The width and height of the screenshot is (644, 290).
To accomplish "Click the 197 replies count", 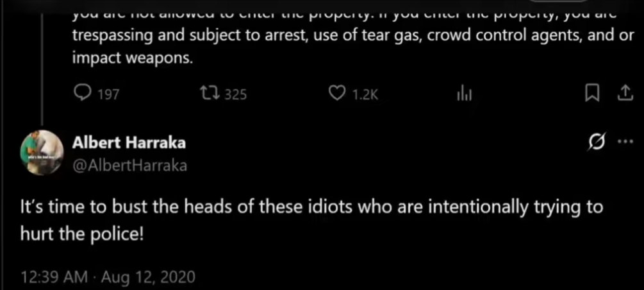I will 108,95.
